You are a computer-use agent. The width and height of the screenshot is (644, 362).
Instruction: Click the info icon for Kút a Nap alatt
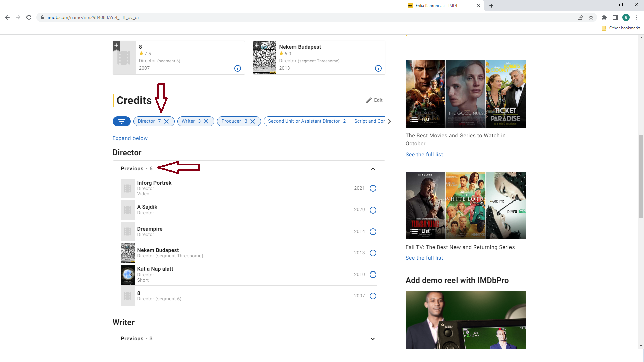(373, 274)
